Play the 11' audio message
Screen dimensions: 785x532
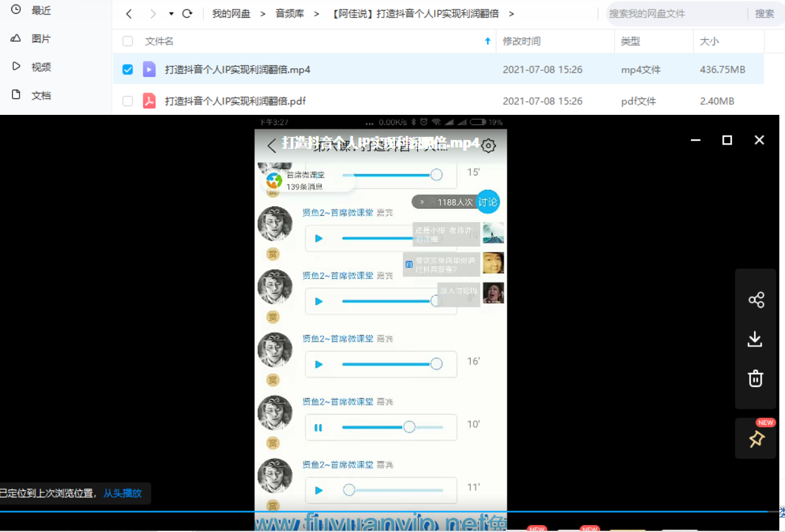[x=319, y=490]
